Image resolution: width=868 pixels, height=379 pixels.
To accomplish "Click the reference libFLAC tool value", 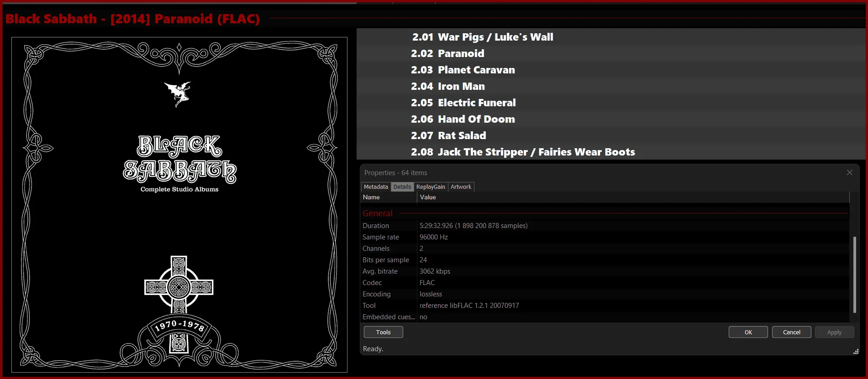I will point(469,306).
